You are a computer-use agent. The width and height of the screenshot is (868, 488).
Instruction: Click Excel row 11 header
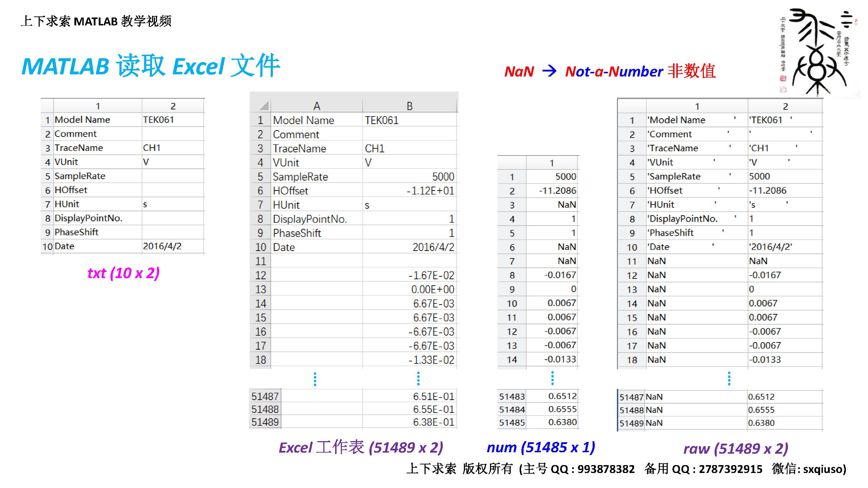pyautogui.click(x=260, y=261)
